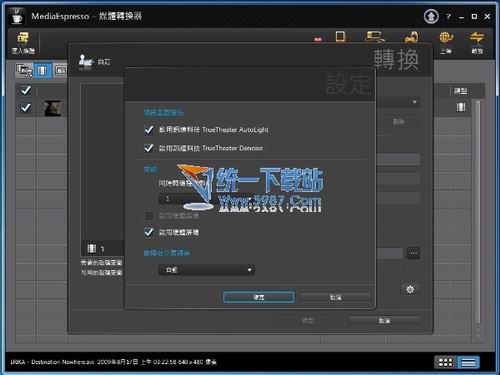
Task: Toggle TrueTheater AutoLight checkbox
Action: pos(149,130)
